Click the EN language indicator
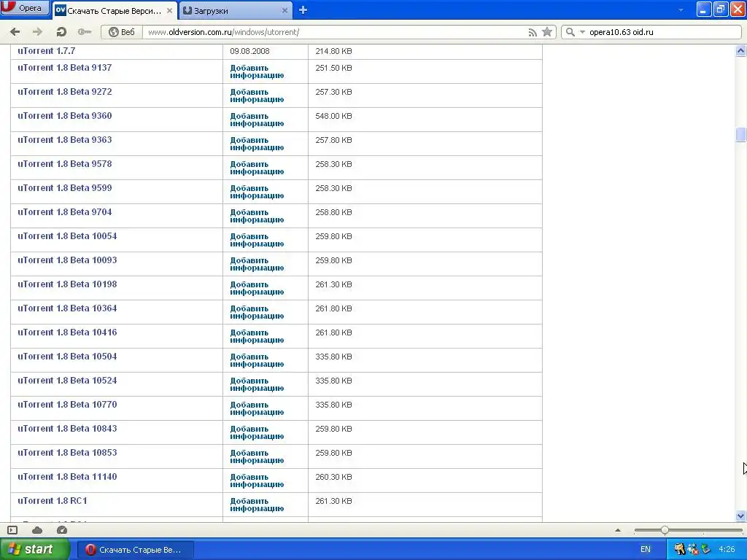 [646, 549]
